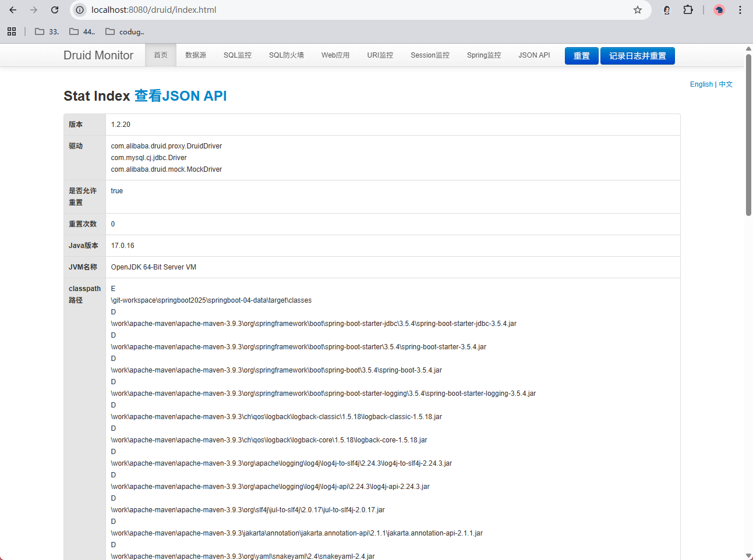View site information icon in address bar
This screenshot has height=560, width=753.
click(80, 10)
